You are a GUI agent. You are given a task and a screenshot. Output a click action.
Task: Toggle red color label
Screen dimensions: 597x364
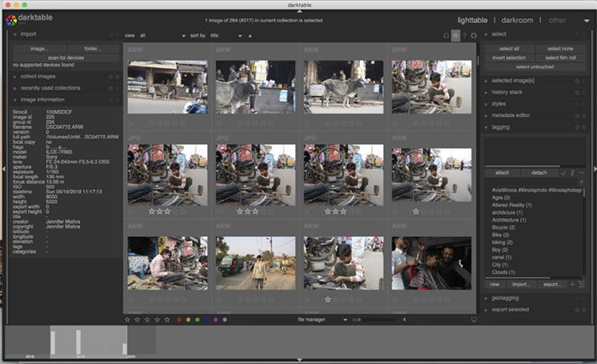tap(179, 320)
